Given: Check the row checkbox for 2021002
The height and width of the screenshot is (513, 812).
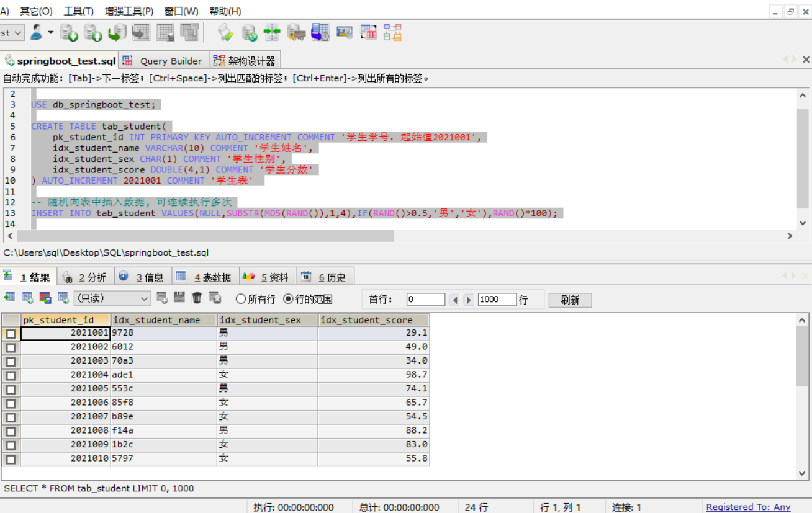Looking at the screenshot, I should click(11, 347).
